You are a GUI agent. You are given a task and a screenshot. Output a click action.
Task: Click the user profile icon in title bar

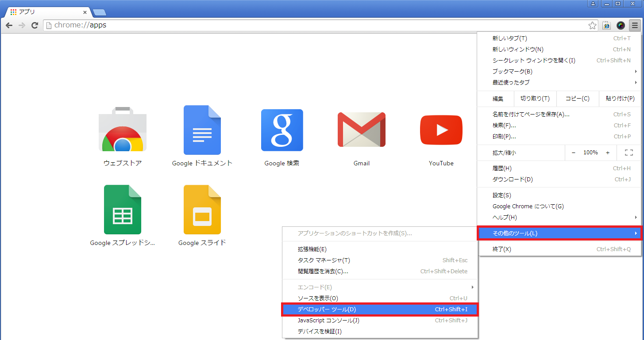[593, 4]
